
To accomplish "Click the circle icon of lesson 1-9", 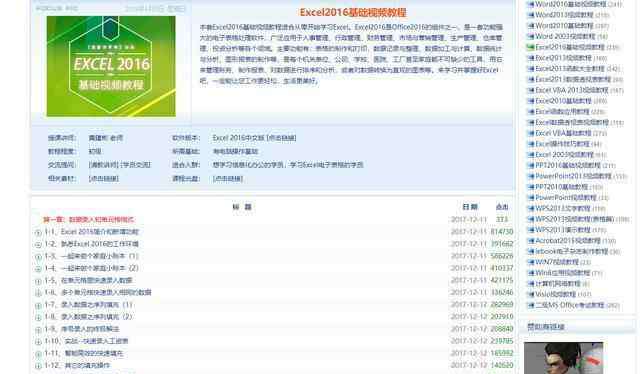I will coord(38,329).
